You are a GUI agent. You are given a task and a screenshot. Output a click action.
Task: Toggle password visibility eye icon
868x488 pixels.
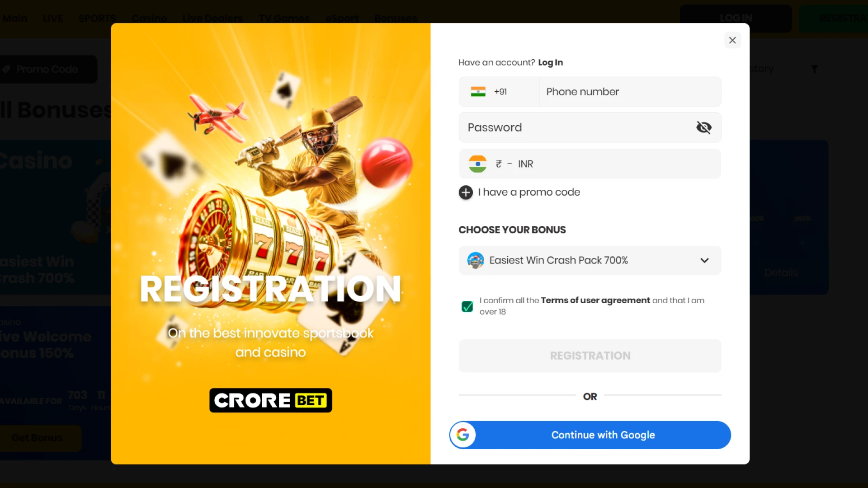[704, 127]
